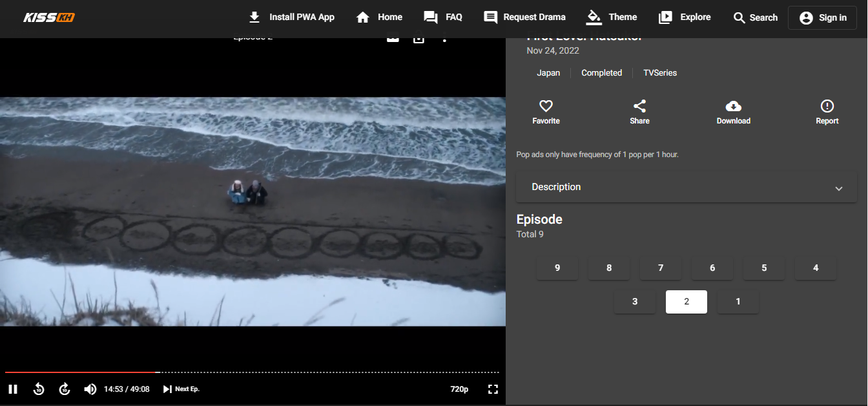
Task: Seek on the video progress bar
Action: point(252,372)
